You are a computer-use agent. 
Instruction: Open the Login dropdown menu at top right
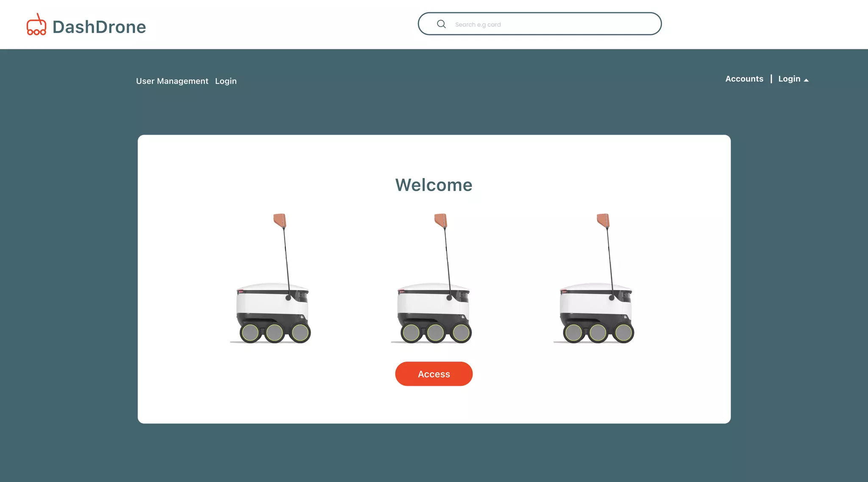click(x=789, y=79)
